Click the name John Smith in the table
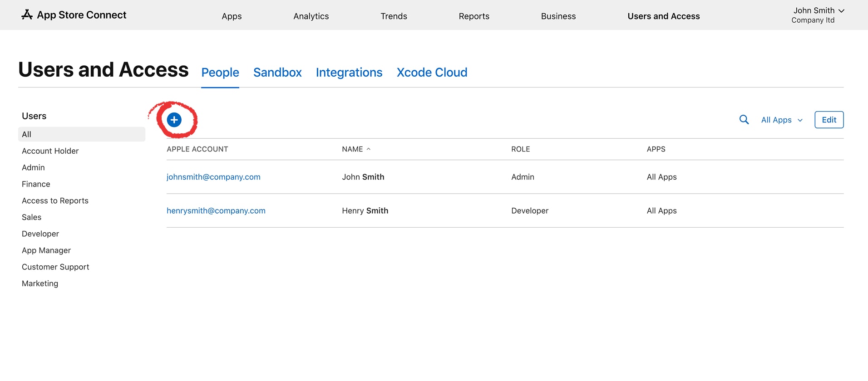 point(363,177)
